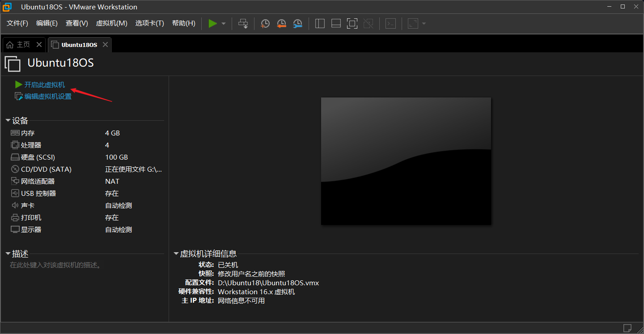Click the snapshot name 修改用户名之前的快照
This screenshot has height=334, width=644.
pos(251,274)
